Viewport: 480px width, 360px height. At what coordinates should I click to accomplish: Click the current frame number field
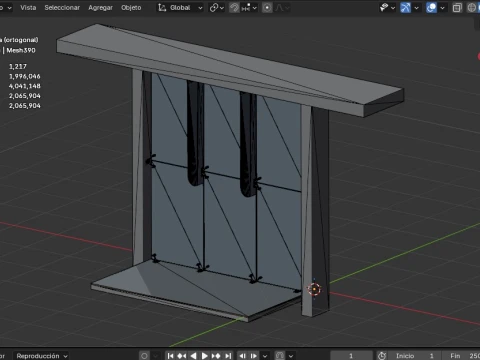tap(351, 356)
